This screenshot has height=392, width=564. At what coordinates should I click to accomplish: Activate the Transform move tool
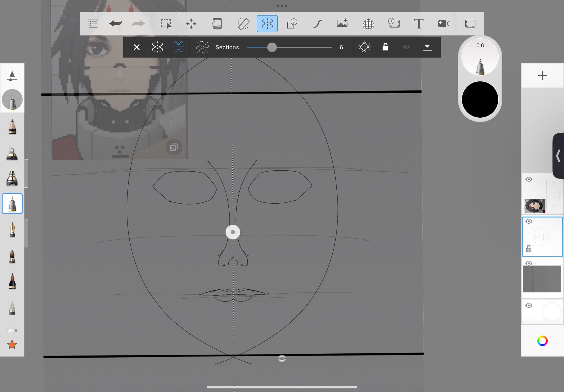coord(191,24)
